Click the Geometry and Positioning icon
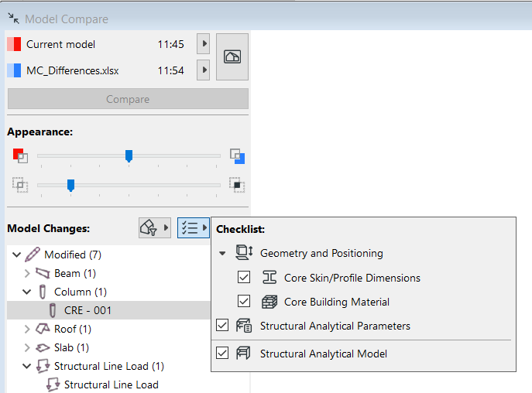Screen dimensions: 532x393 pyautogui.click(x=245, y=253)
